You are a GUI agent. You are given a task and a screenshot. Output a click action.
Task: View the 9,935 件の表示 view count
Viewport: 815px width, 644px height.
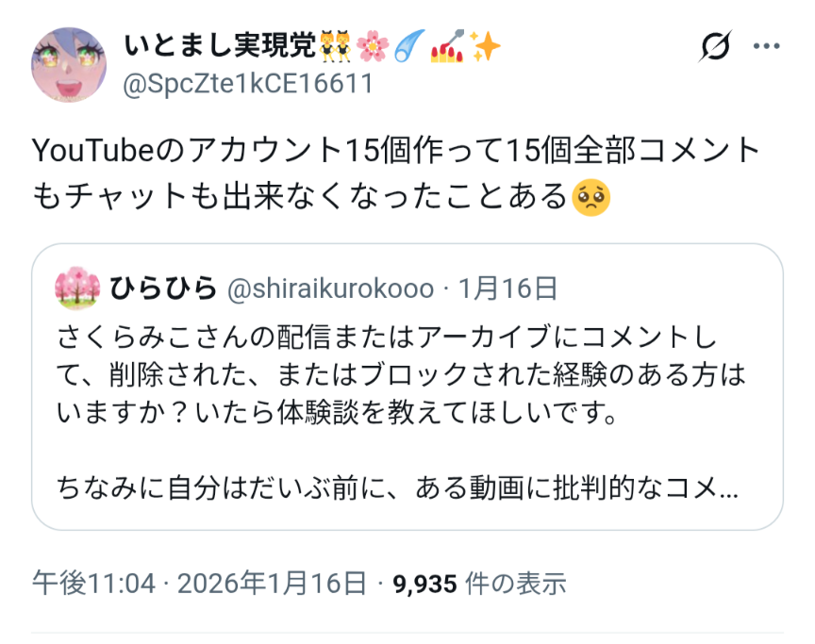coord(480,584)
